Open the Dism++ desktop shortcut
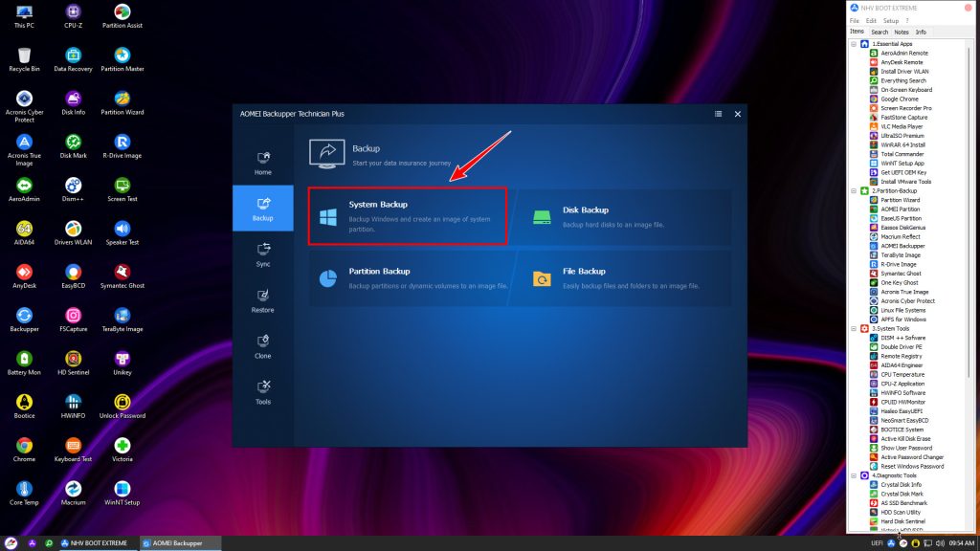Screen dimensions: 980x551 [x=73, y=190]
